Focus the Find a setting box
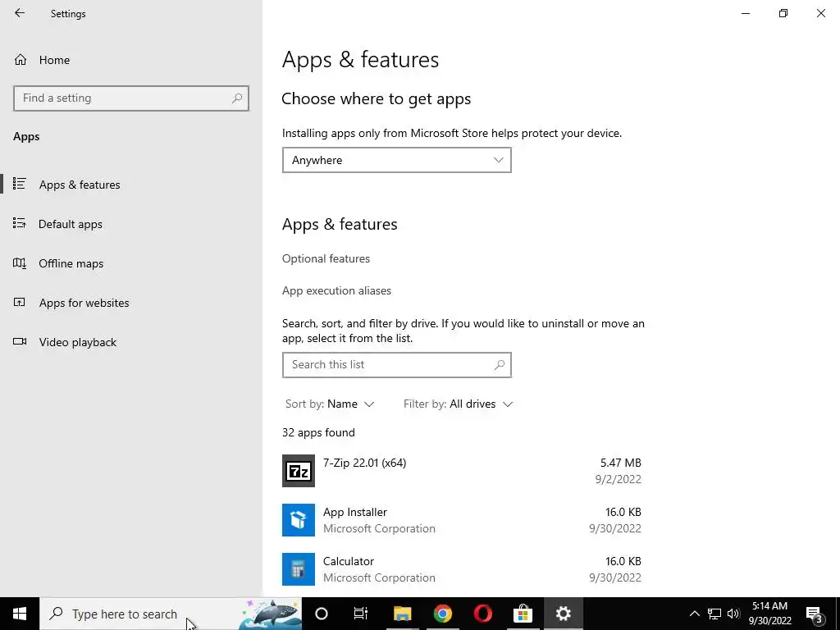This screenshot has width=840, height=630. (x=131, y=98)
